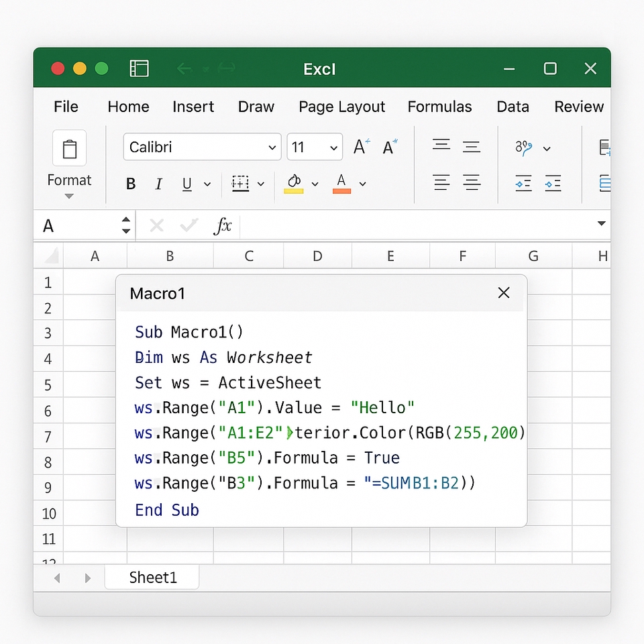Click the green enter checkmark in formula bar

click(x=189, y=225)
